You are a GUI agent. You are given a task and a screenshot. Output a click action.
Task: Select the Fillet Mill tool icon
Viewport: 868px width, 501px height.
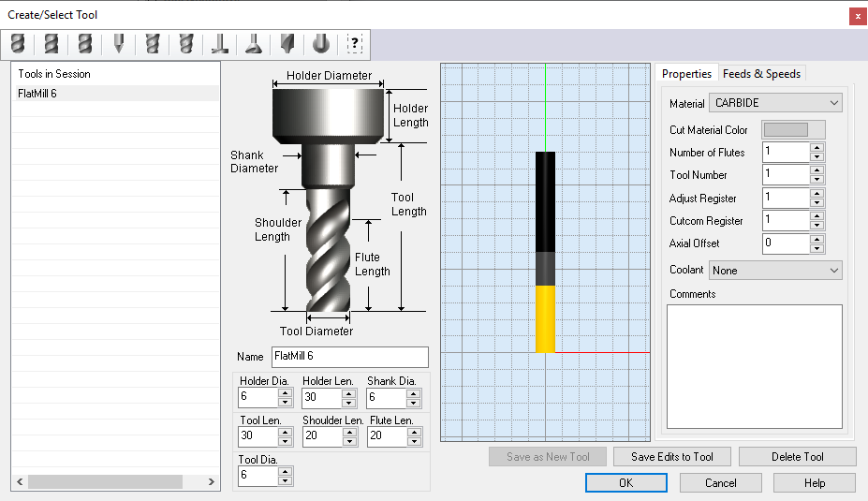(x=287, y=44)
